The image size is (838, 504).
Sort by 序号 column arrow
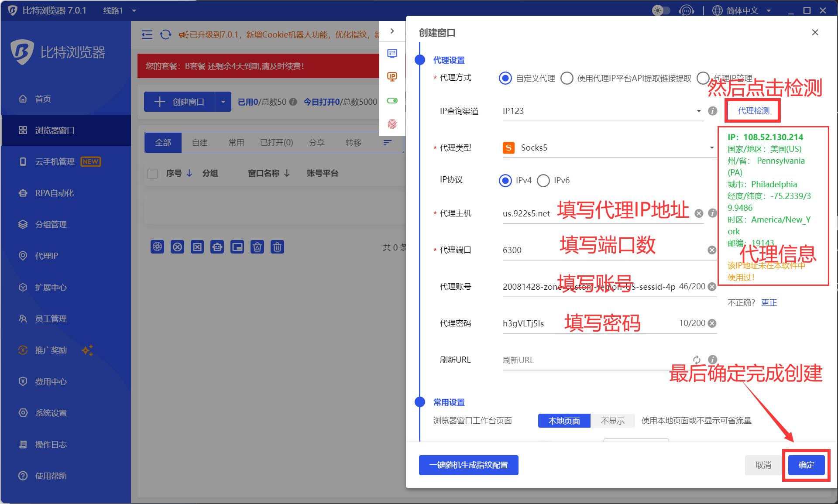(189, 173)
